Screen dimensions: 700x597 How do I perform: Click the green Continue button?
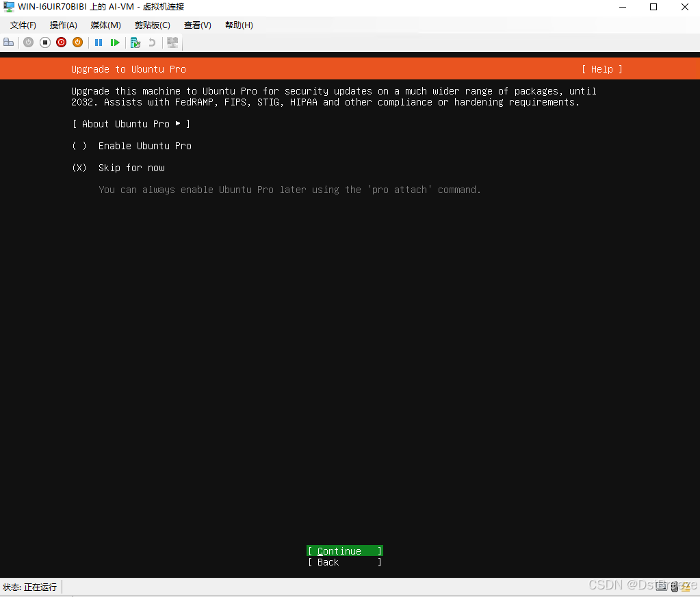pos(345,551)
